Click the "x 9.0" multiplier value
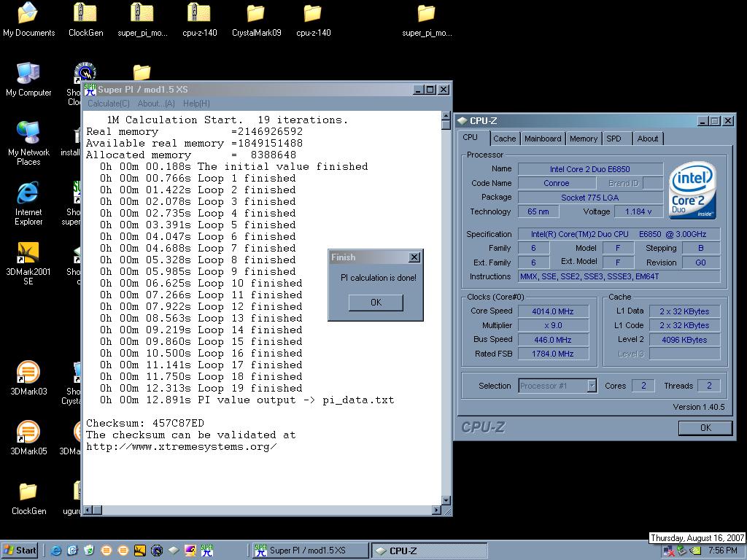This screenshot has width=747, height=560. click(x=553, y=325)
